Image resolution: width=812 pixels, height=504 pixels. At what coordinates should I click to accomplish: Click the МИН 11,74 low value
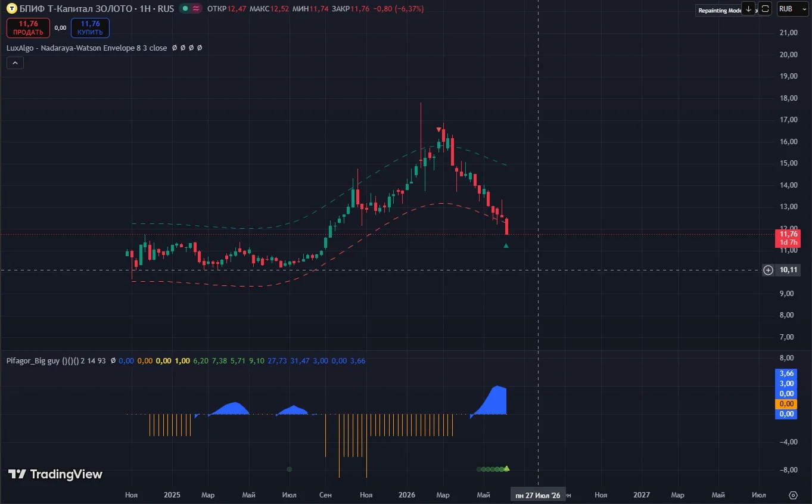coord(312,9)
